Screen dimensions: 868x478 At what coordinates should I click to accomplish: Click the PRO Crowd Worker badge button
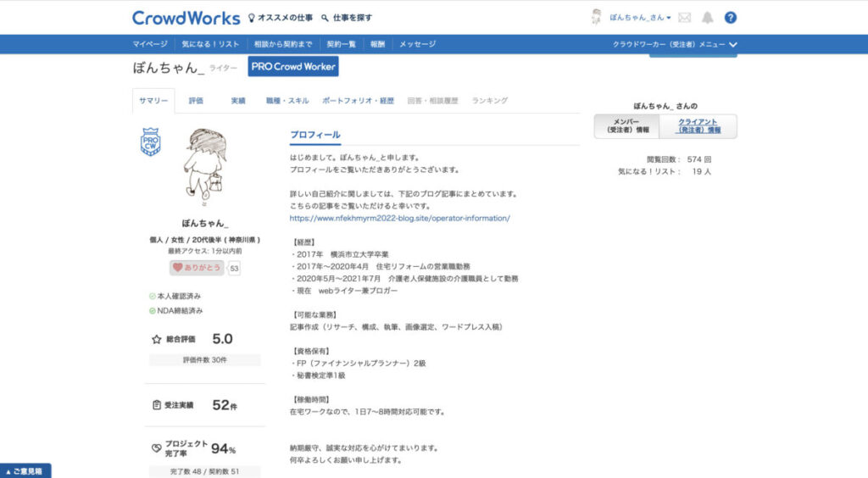[x=293, y=66]
